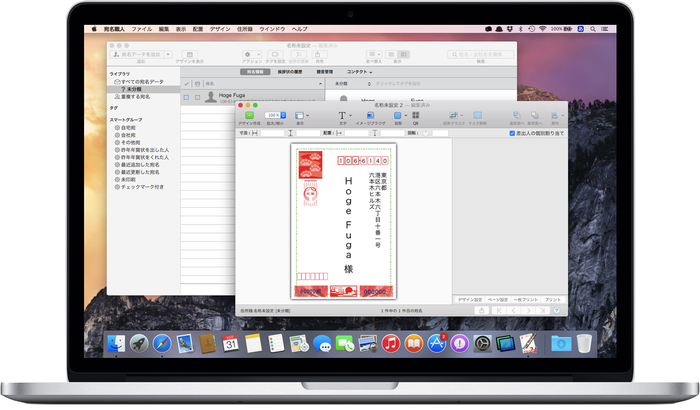The height and width of the screenshot is (410, 700).
Task: Click タグを設定 tag icon in address window
Action: [275, 54]
